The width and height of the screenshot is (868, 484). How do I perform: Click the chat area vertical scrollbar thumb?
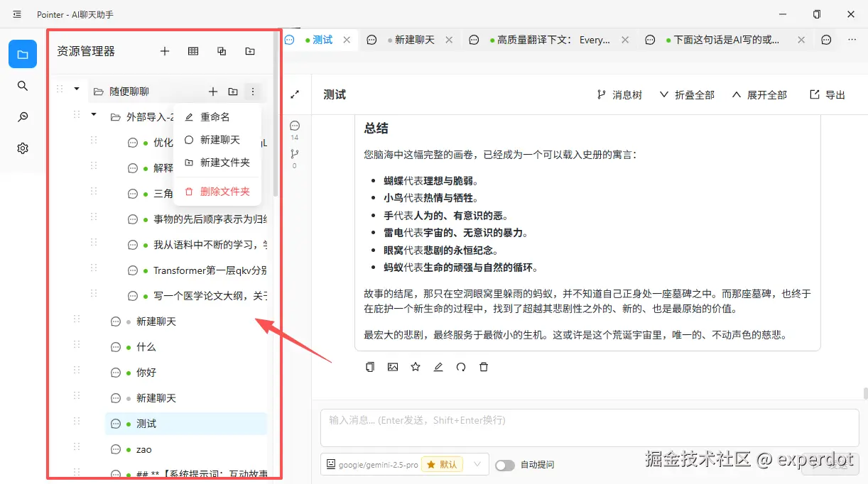(865, 393)
